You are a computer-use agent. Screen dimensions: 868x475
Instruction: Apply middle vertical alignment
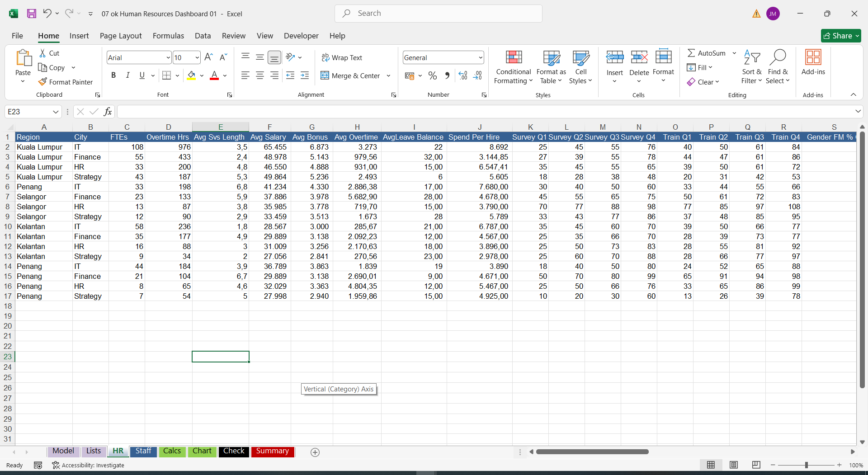(x=260, y=57)
